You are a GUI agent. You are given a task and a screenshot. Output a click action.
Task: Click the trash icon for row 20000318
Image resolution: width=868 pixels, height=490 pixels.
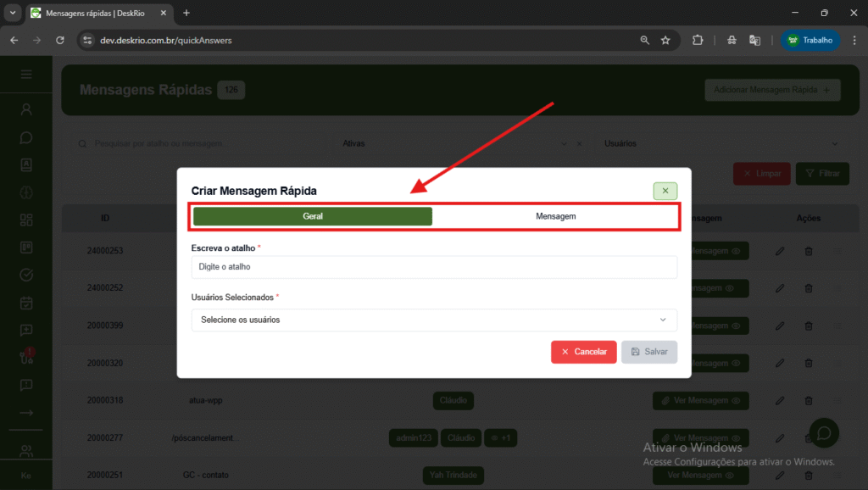point(808,400)
